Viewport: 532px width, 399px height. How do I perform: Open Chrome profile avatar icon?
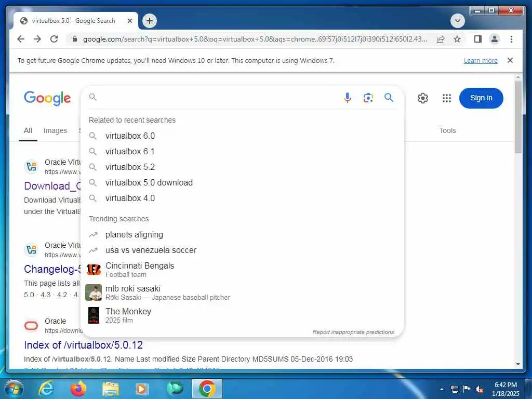point(495,39)
